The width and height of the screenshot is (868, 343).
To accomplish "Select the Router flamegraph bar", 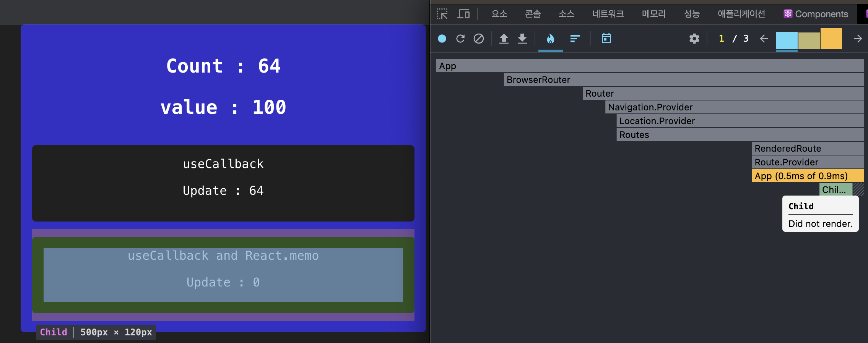I will pos(723,93).
